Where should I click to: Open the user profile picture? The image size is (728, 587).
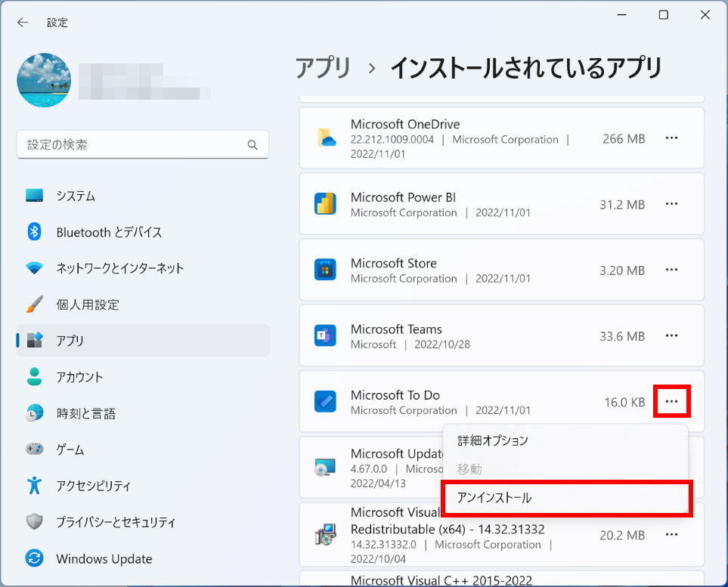coord(44,80)
